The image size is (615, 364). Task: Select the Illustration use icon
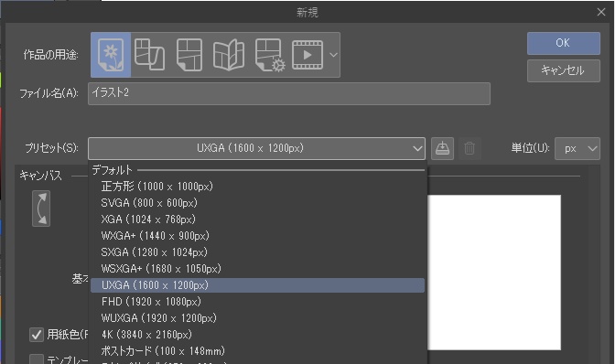[x=111, y=55]
